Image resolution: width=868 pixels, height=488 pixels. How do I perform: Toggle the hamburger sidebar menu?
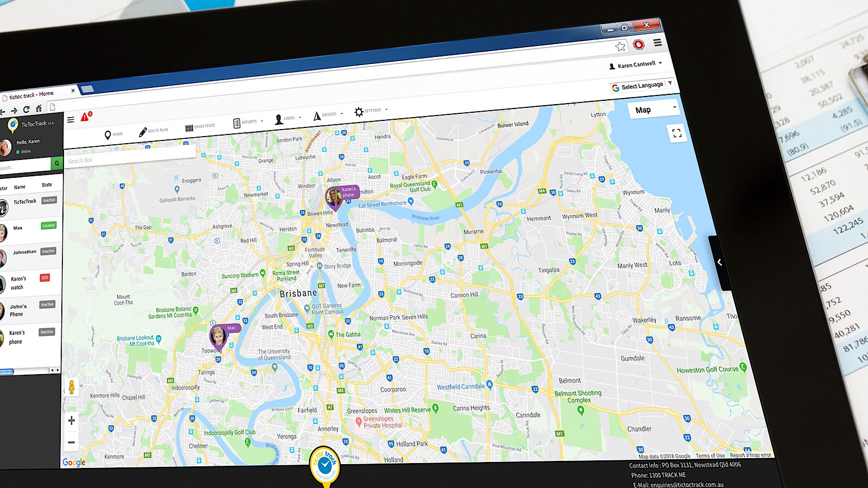[x=71, y=120]
